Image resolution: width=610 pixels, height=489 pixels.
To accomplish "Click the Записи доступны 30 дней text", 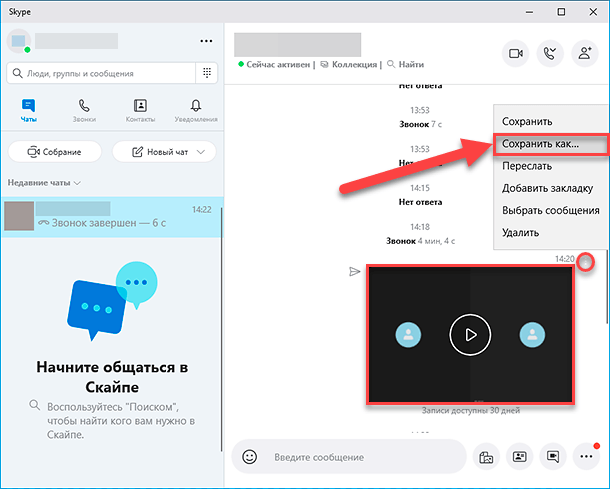I will [x=471, y=410].
